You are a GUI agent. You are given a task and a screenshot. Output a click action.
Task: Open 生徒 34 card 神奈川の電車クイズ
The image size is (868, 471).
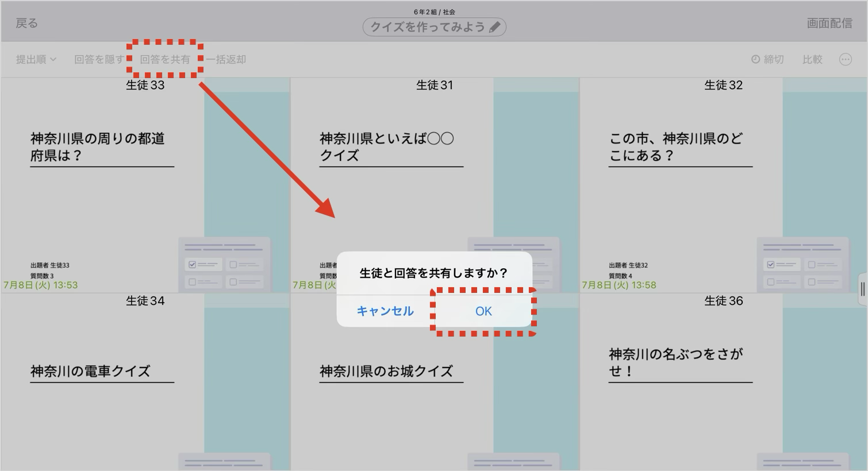click(145, 382)
